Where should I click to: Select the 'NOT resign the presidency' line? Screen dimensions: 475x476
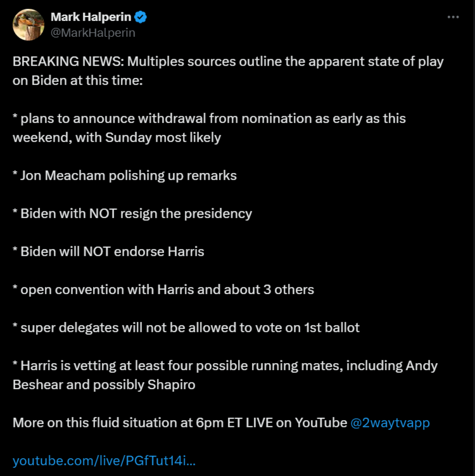132,213
